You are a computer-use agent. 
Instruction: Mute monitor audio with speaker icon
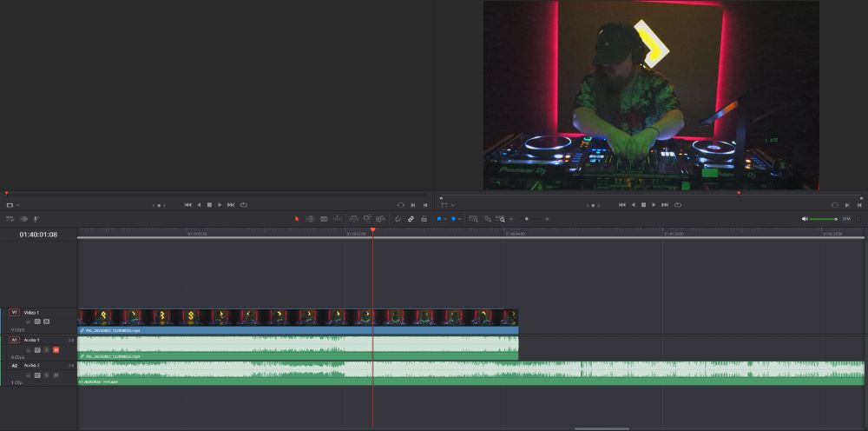805,219
